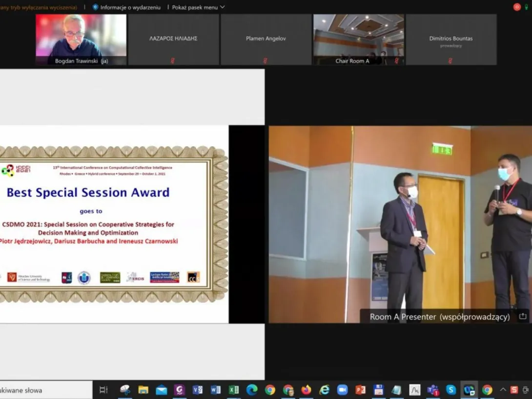Select the Chair Room A video tile
The image size is (532, 399).
tap(358, 38)
